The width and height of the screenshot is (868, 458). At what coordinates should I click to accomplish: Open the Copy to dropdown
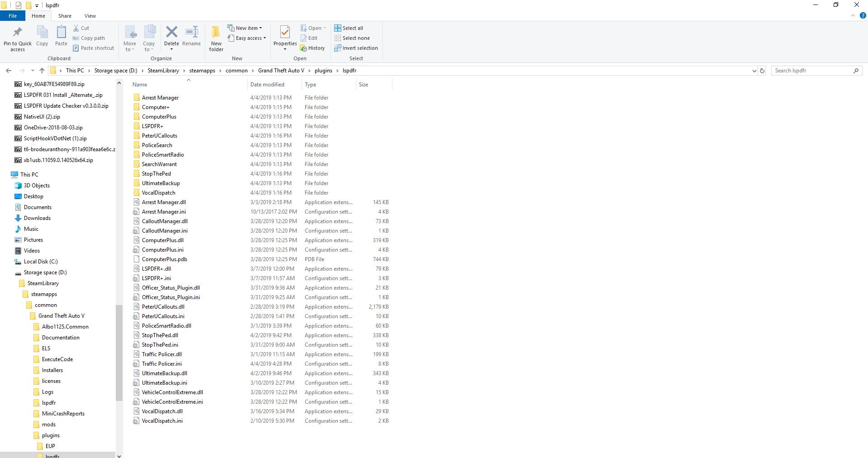coord(149,47)
